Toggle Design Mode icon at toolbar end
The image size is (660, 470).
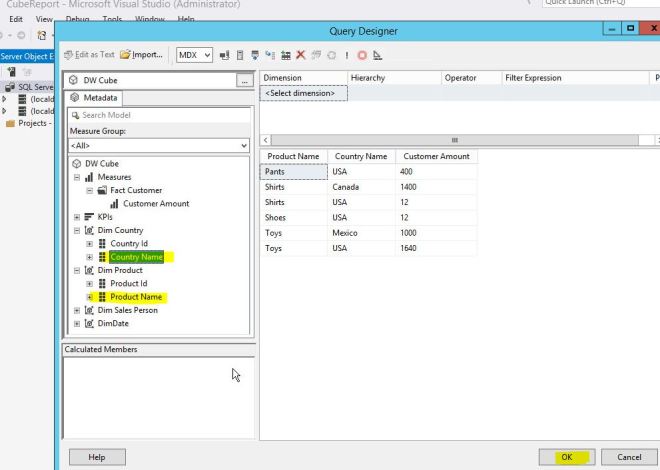tap(378, 55)
